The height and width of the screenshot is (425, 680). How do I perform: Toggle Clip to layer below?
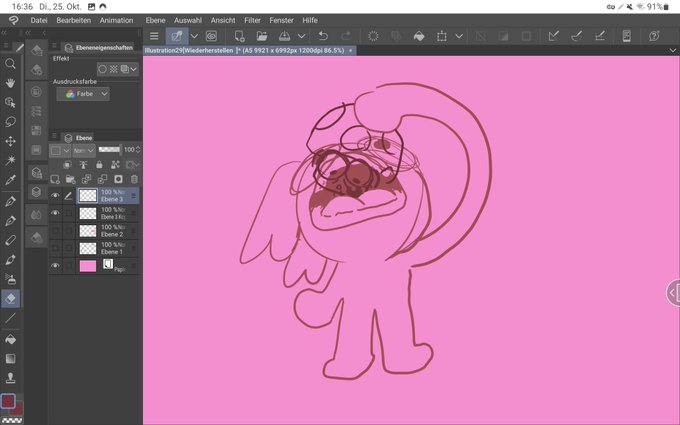click(x=67, y=164)
